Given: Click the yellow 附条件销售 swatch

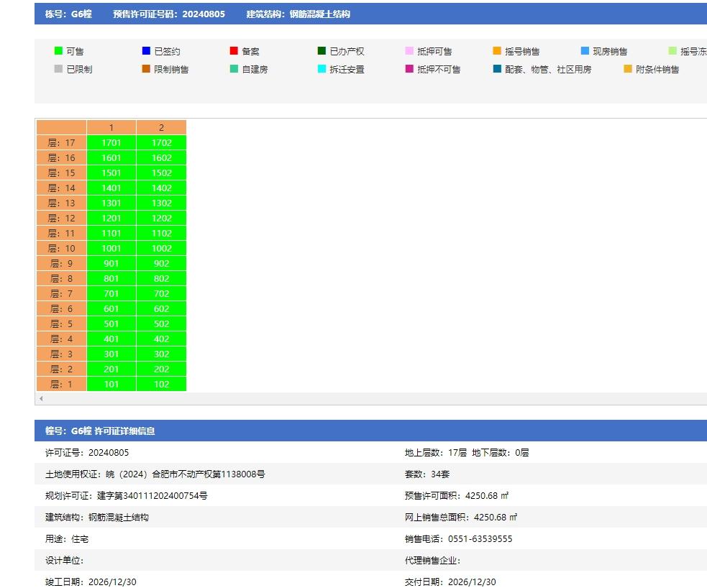Looking at the screenshot, I should 628,69.
